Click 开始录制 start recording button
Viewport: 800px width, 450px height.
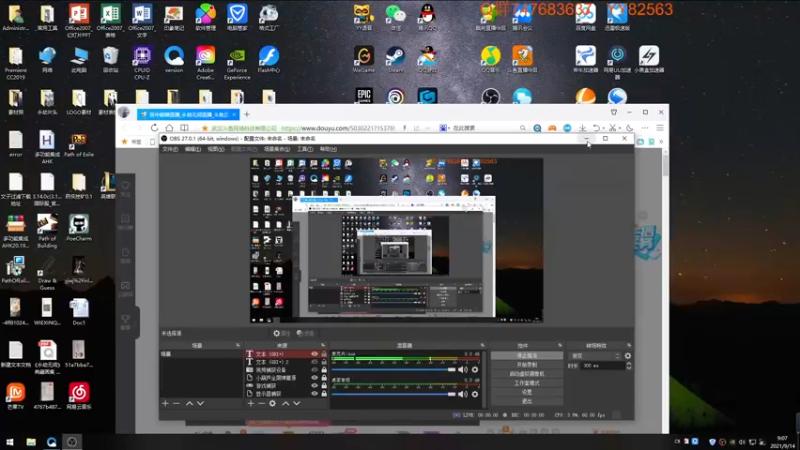[527, 365]
